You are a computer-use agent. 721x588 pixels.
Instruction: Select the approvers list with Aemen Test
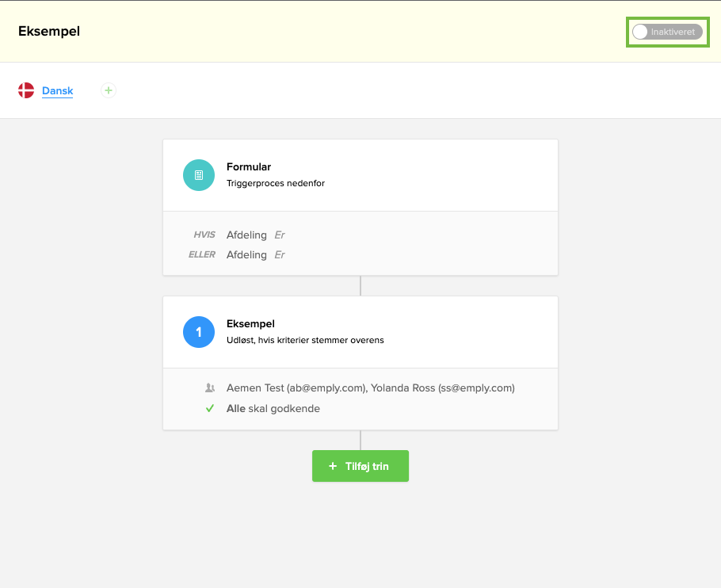pos(370,388)
